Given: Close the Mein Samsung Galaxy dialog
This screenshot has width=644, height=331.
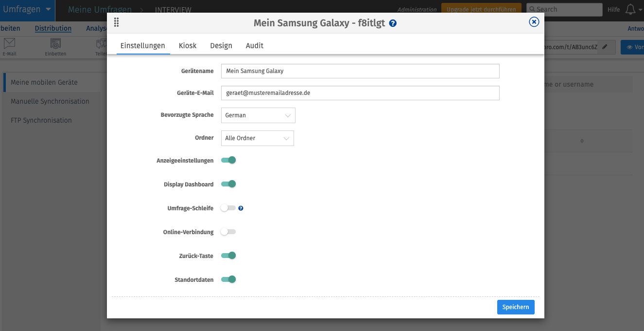Looking at the screenshot, I should (534, 22).
